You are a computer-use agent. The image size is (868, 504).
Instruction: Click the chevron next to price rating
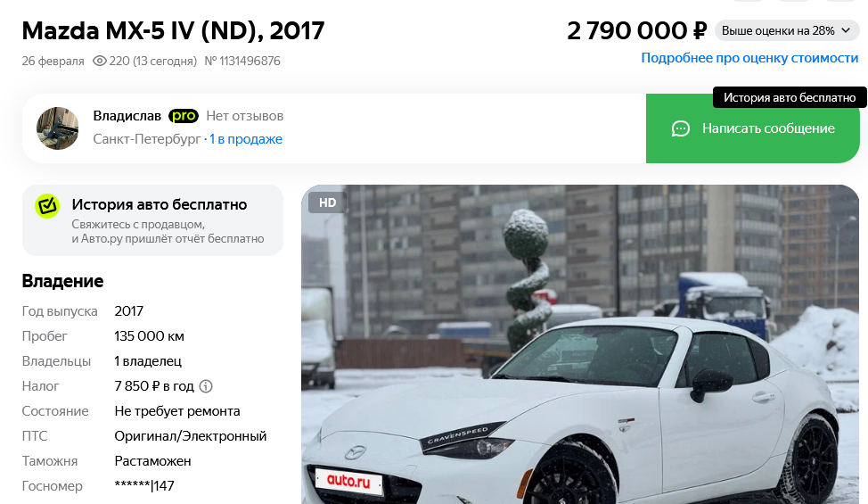tap(846, 30)
